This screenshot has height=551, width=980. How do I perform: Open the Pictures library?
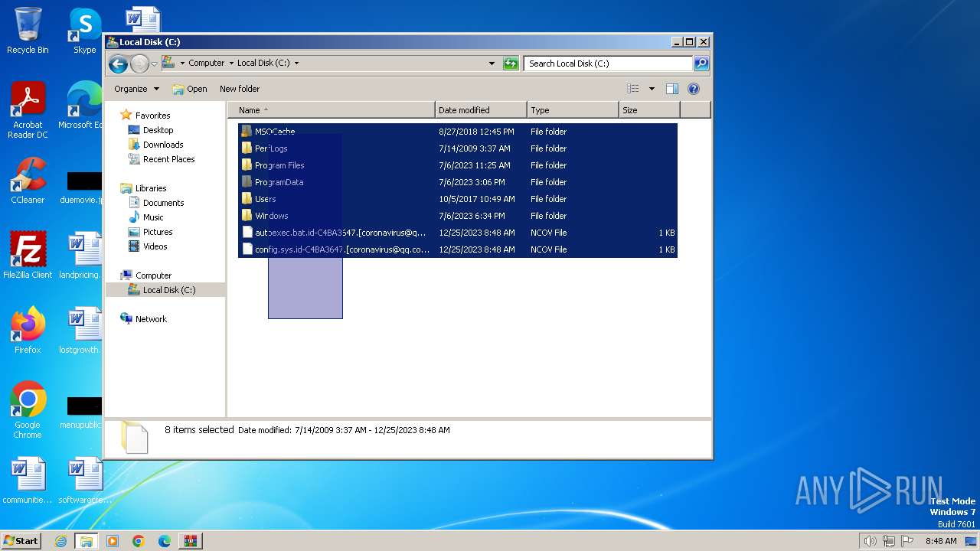pyautogui.click(x=158, y=232)
